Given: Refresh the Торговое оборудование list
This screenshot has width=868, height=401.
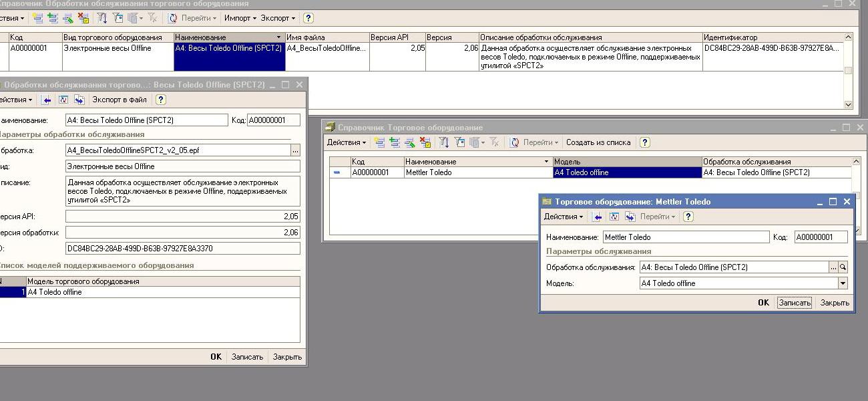Looking at the screenshot, I should coord(514,142).
